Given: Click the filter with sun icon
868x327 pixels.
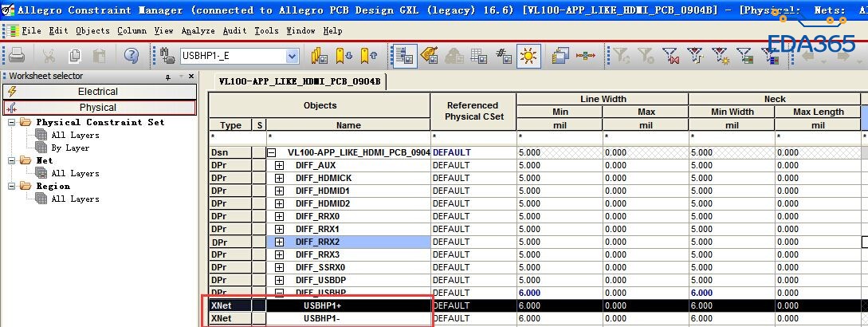Looking at the screenshot, I should pyautogui.click(x=721, y=55).
